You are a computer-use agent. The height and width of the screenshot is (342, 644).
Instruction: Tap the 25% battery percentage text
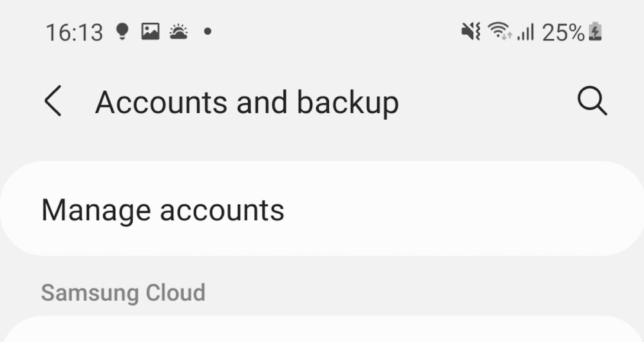[563, 32]
